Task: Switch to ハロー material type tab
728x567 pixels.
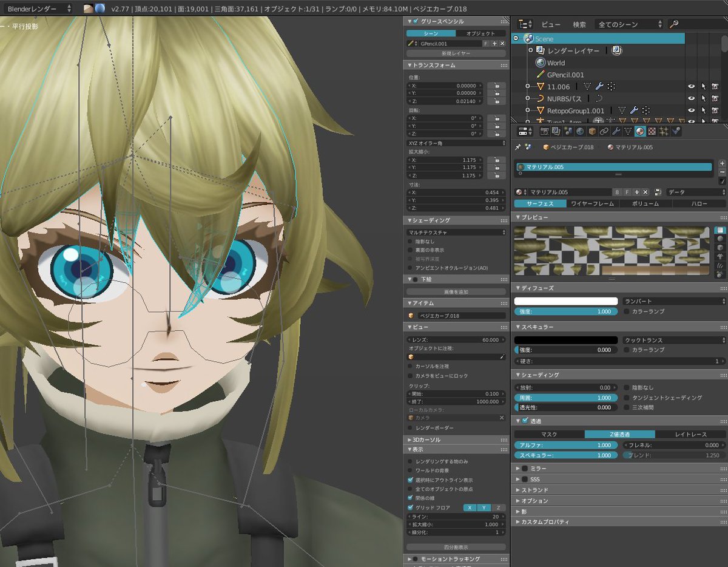Action: click(699, 204)
